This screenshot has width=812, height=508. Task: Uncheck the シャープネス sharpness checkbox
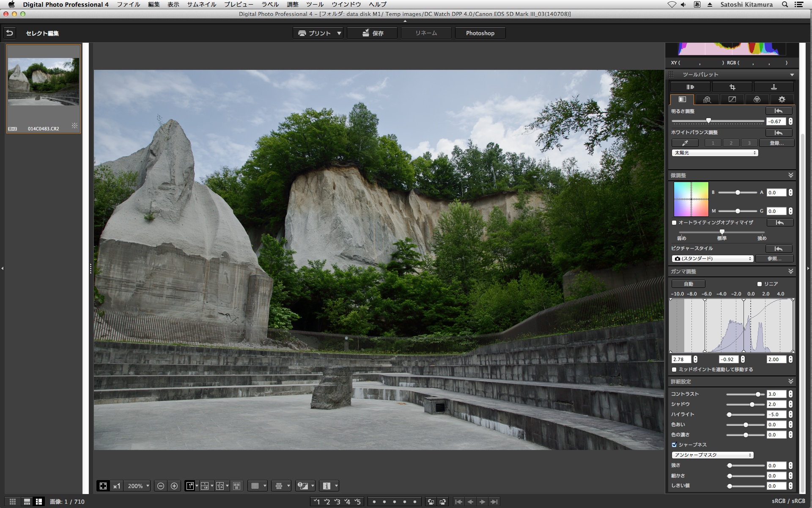674,445
